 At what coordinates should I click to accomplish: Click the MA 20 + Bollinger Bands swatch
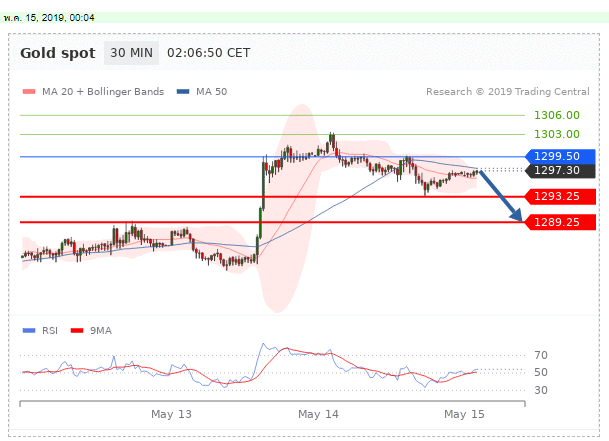[x=29, y=92]
